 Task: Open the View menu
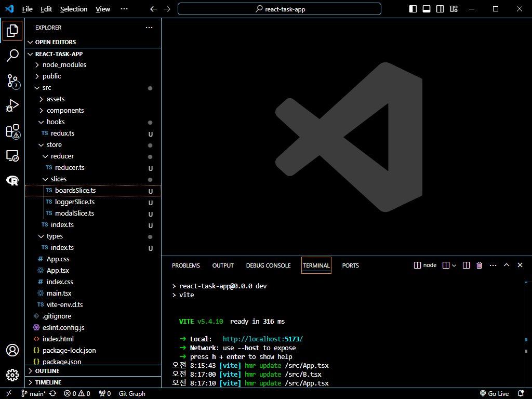click(103, 9)
